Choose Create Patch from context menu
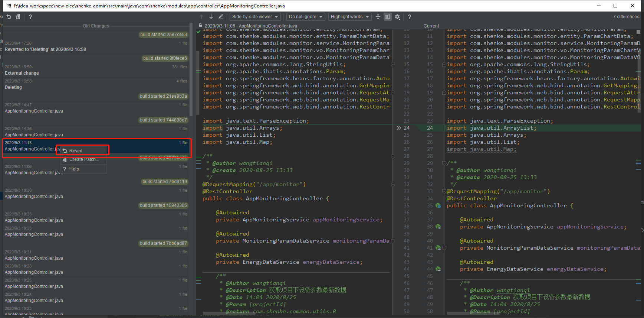The image size is (644, 318). 83,159
